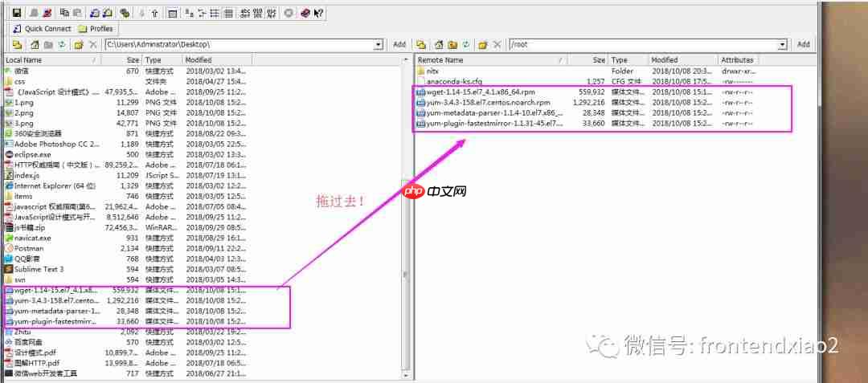Sort local files by Modified column
868x383 pixels.
tap(217, 59)
